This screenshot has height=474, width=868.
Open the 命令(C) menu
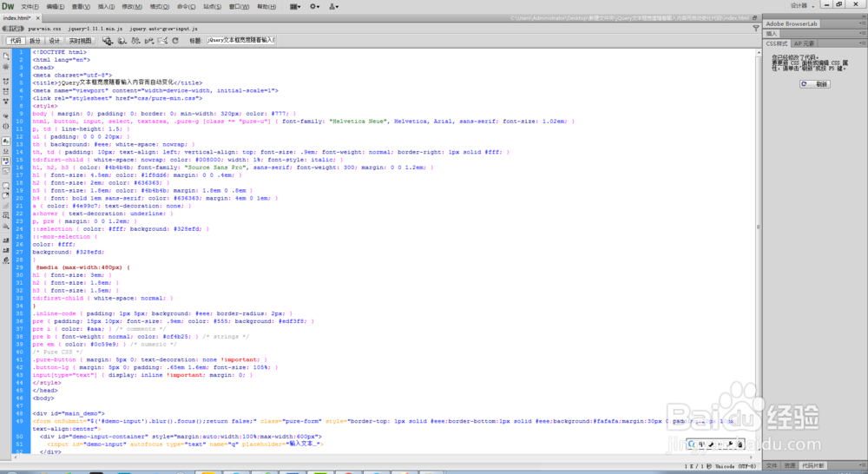tap(186, 7)
